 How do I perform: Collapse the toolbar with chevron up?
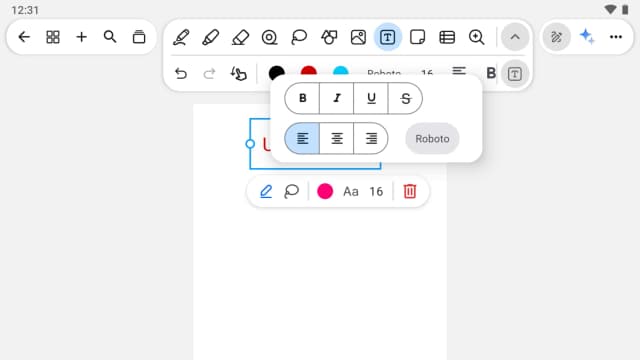tap(515, 37)
